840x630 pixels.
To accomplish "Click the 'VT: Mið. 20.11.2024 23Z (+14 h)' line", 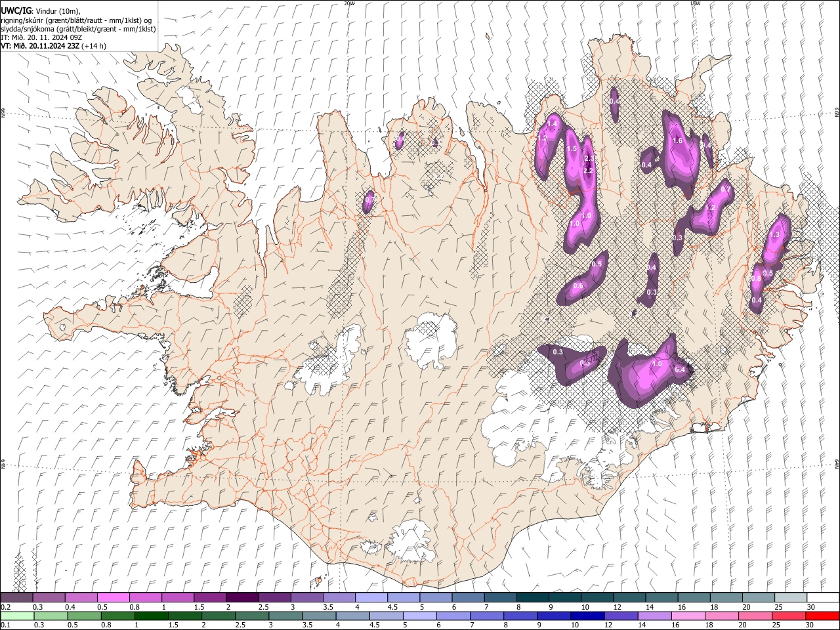I will click(x=54, y=46).
